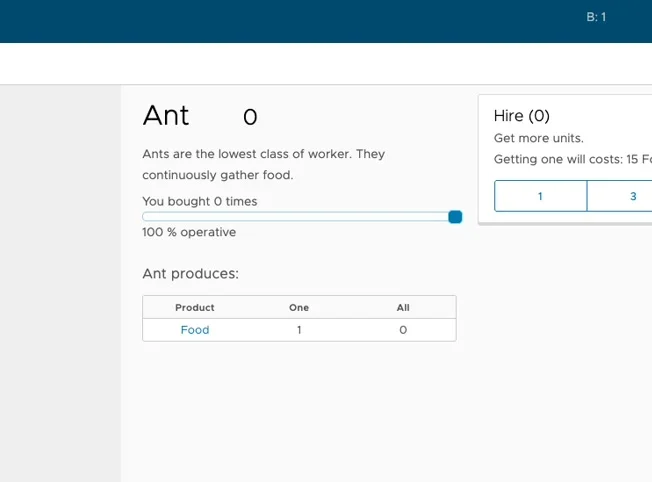Hire 1 ant unit

coord(540,196)
